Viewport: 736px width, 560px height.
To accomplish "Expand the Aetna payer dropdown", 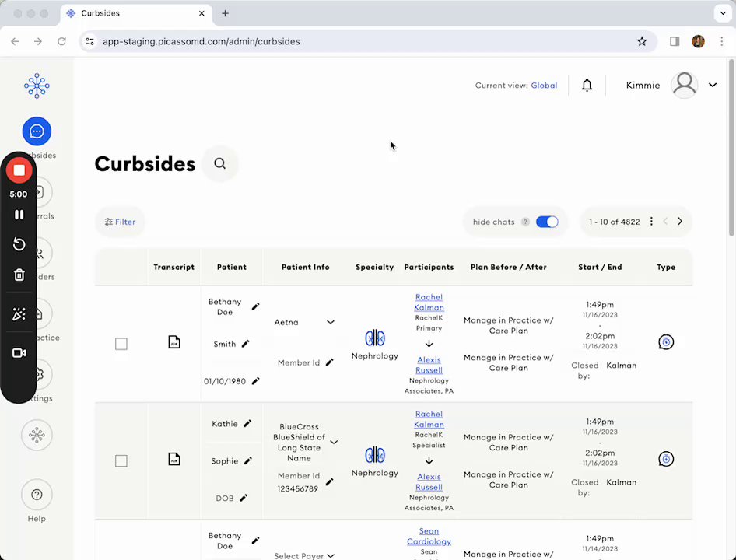I will pyautogui.click(x=331, y=322).
